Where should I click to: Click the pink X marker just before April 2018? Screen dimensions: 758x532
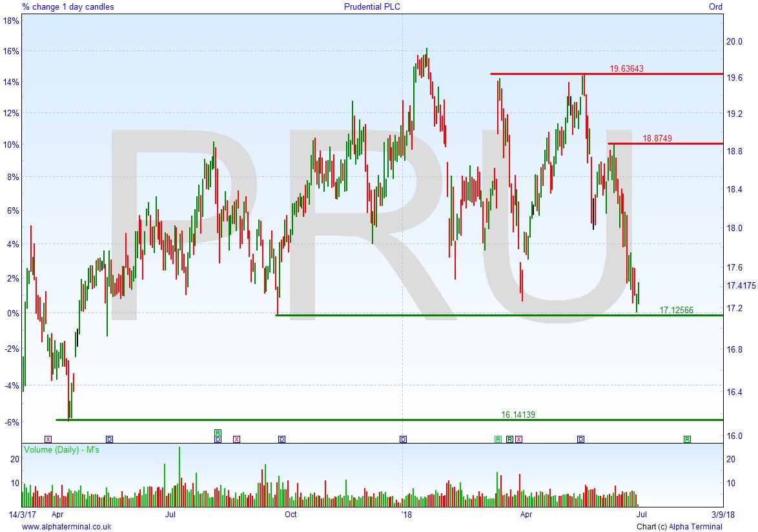tap(518, 439)
